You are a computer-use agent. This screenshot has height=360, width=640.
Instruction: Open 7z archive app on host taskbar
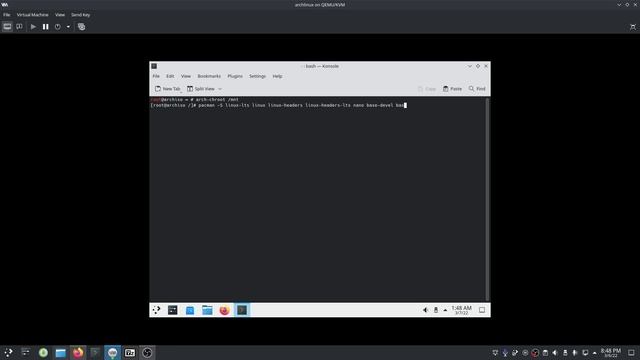pyautogui.click(x=130, y=353)
